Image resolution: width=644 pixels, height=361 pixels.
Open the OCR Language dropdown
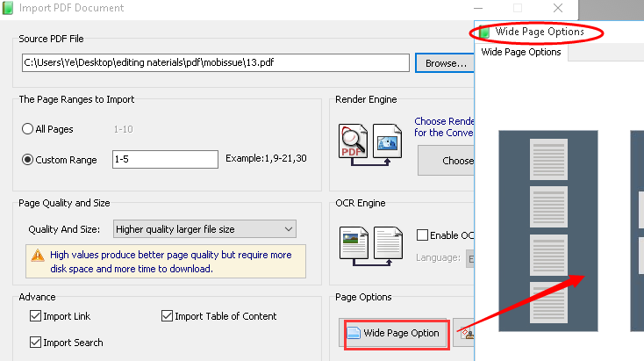pyautogui.click(x=470, y=258)
